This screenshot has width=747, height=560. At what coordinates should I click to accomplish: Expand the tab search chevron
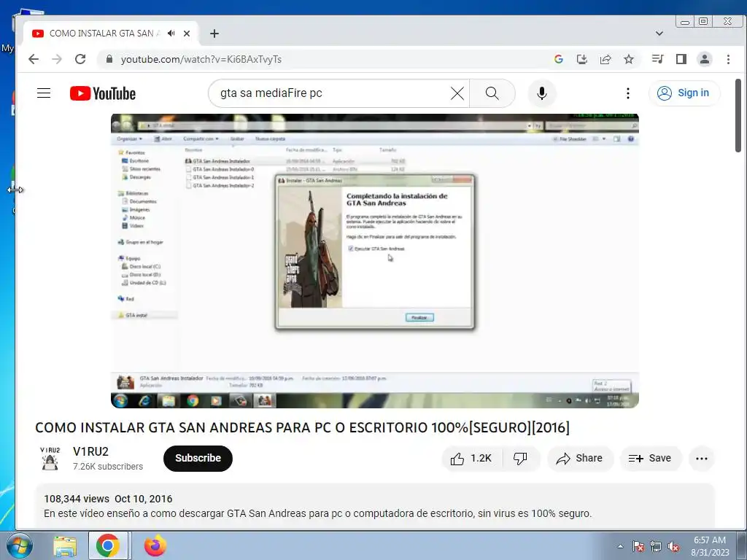click(x=659, y=34)
